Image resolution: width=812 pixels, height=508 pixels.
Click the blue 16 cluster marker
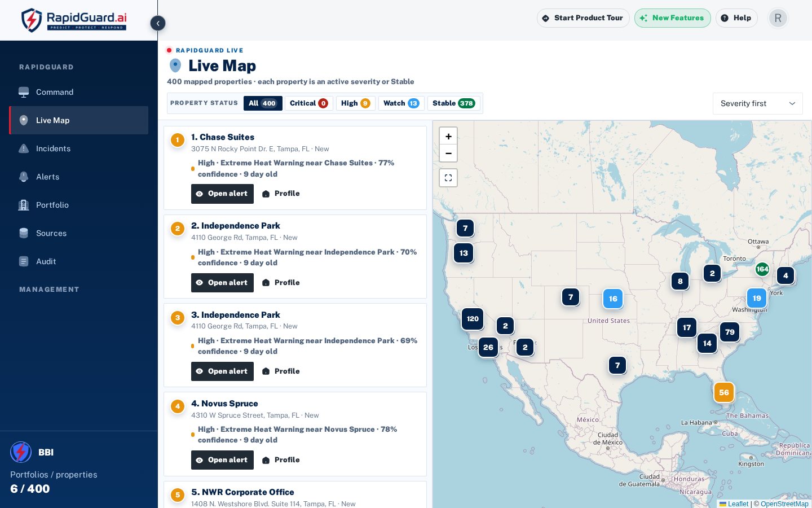click(x=613, y=299)
